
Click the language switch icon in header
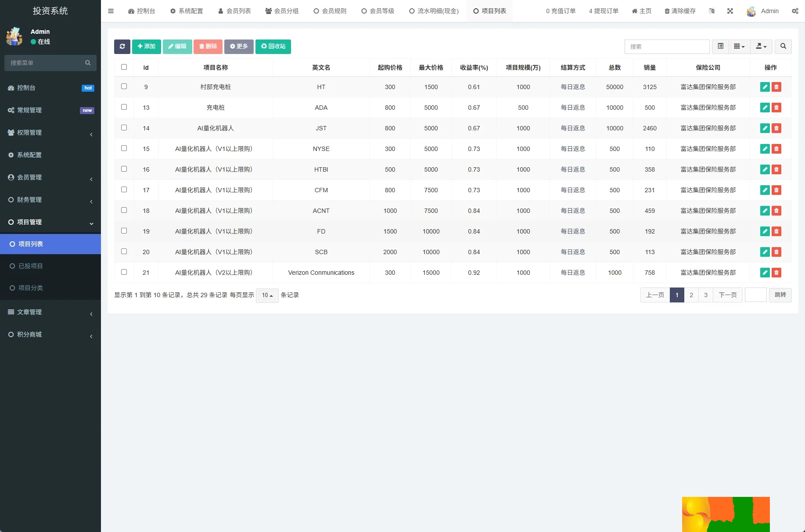pyautogui.click(x=712, y=11)
